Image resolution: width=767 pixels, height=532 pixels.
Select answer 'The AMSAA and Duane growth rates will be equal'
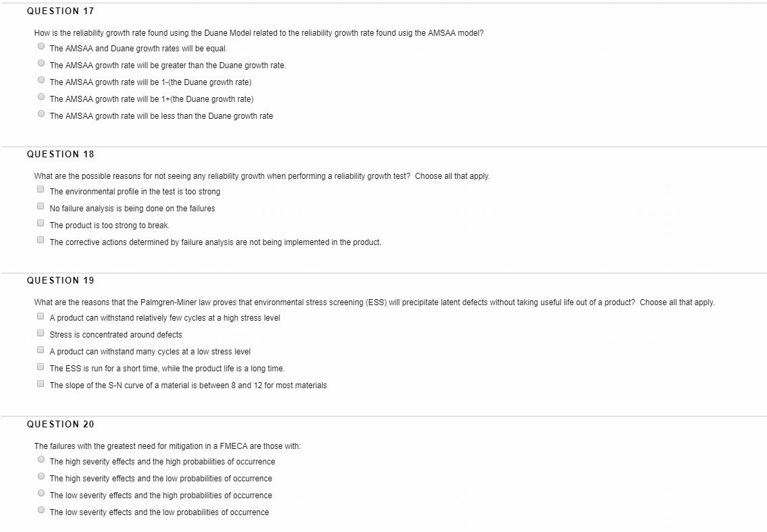pyautogui.click(x=41, y=46)
